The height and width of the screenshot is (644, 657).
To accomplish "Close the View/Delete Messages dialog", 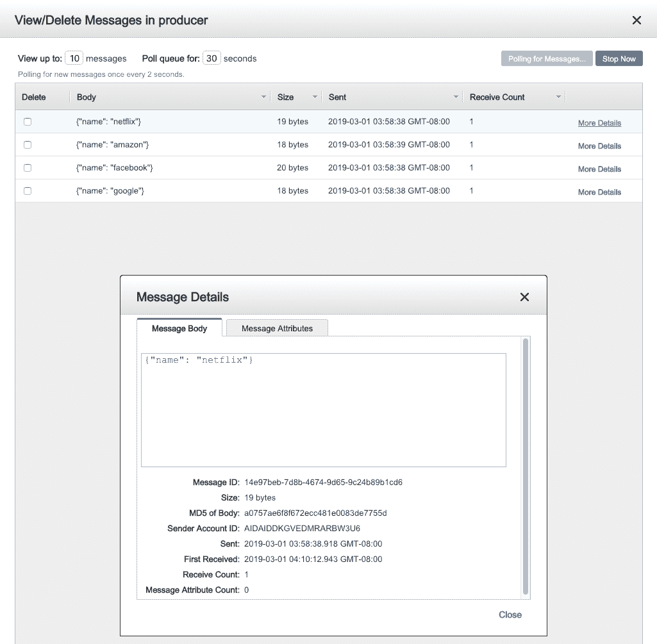I will pos(636,20).
